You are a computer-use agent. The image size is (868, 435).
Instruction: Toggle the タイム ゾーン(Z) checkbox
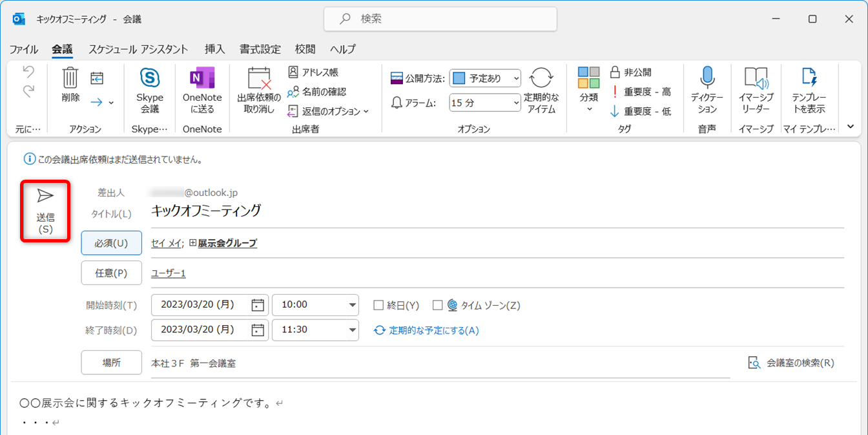(x=438, y=305)
